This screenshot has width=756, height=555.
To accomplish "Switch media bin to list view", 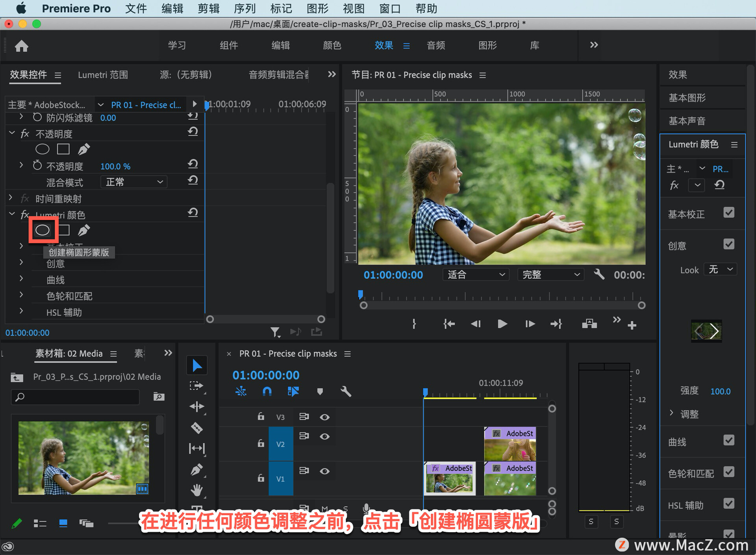I will [40, 523].
